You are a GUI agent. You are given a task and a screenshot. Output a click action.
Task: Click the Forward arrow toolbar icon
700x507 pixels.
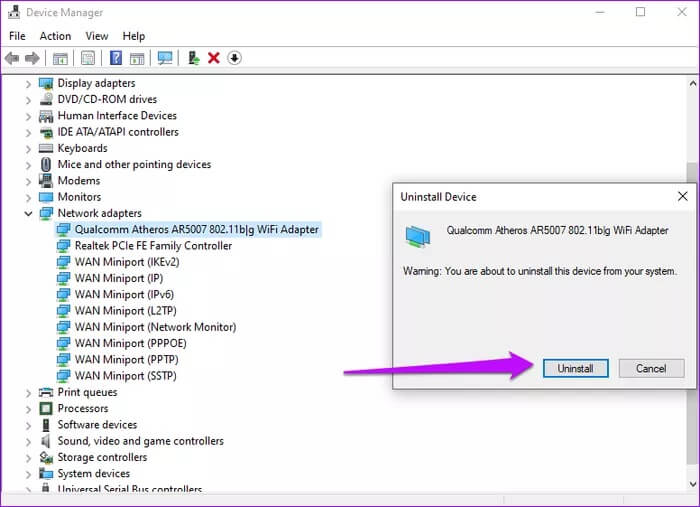[32, 58]
